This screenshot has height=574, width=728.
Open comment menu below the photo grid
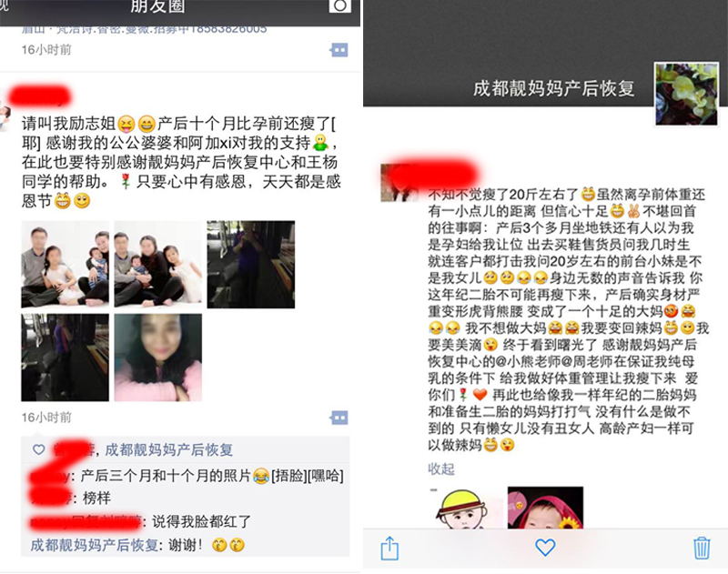pos(339,418)
